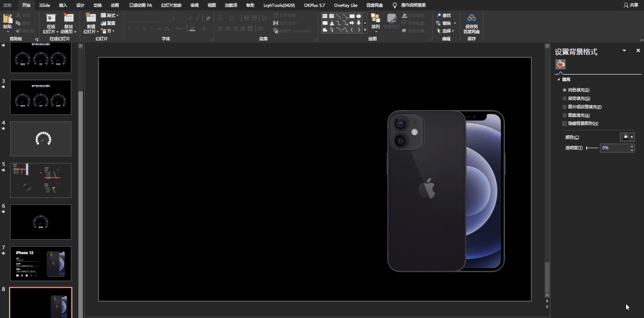Select slide 7 iPhone 12 thumbnail
Screen dimensions: 644x318
pos(41,264)
